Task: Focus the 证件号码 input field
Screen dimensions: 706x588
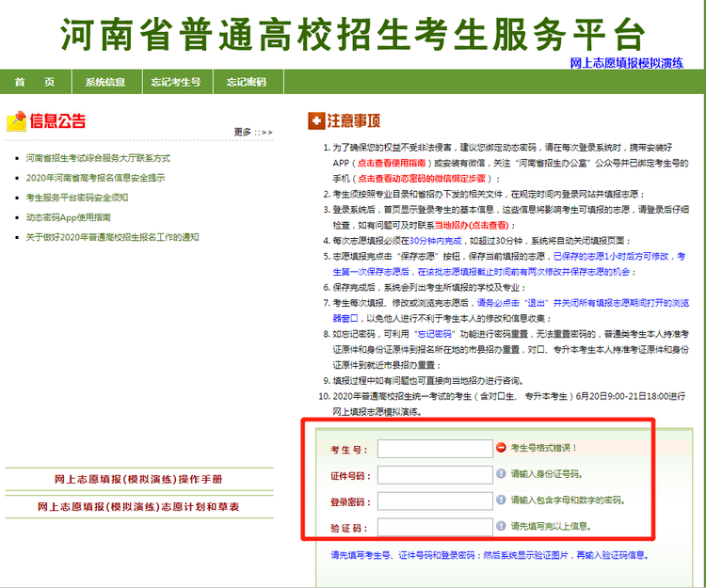Action: pyautogui.click(x=435, y=475)
